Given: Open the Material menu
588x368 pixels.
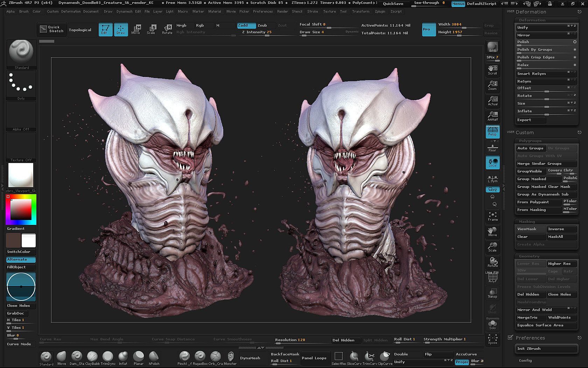Looking at the screenshot, I should pyautogui.click(x=215, y=12).
